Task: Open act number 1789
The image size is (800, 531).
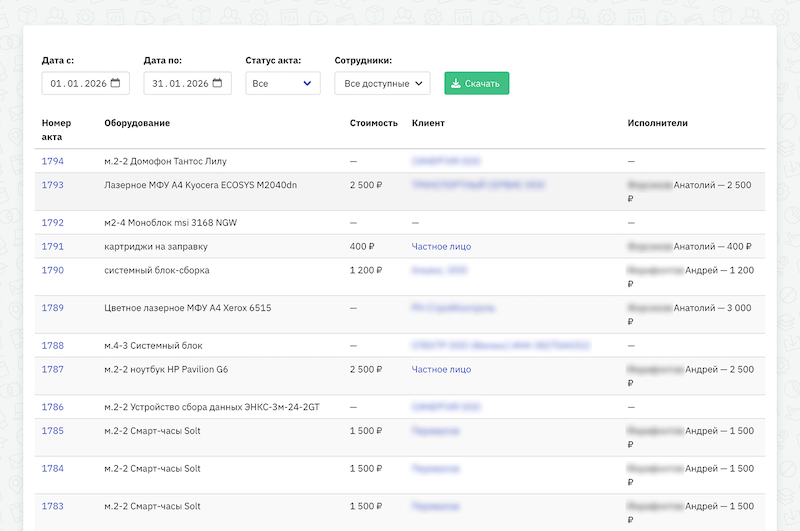Action: click(52, 308)
